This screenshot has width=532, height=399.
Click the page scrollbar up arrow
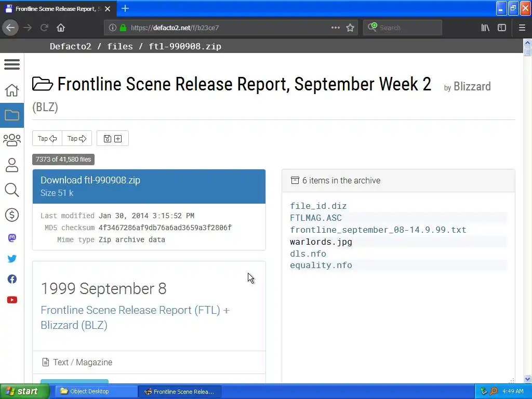pos(527,43)
